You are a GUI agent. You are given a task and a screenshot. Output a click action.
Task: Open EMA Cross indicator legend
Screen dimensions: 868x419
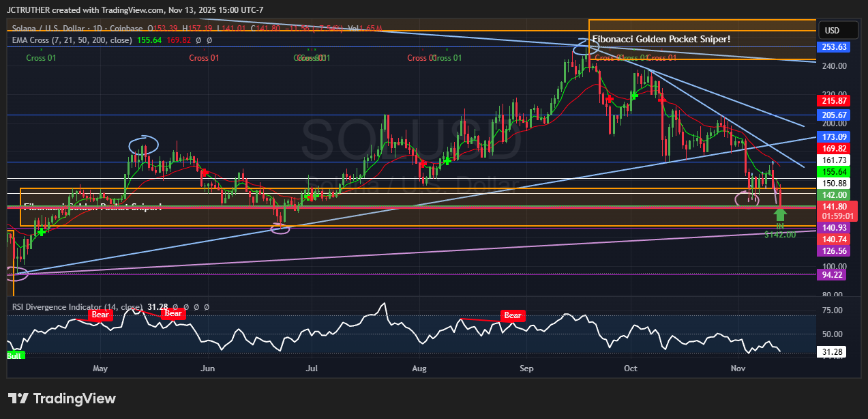point(73,40)
